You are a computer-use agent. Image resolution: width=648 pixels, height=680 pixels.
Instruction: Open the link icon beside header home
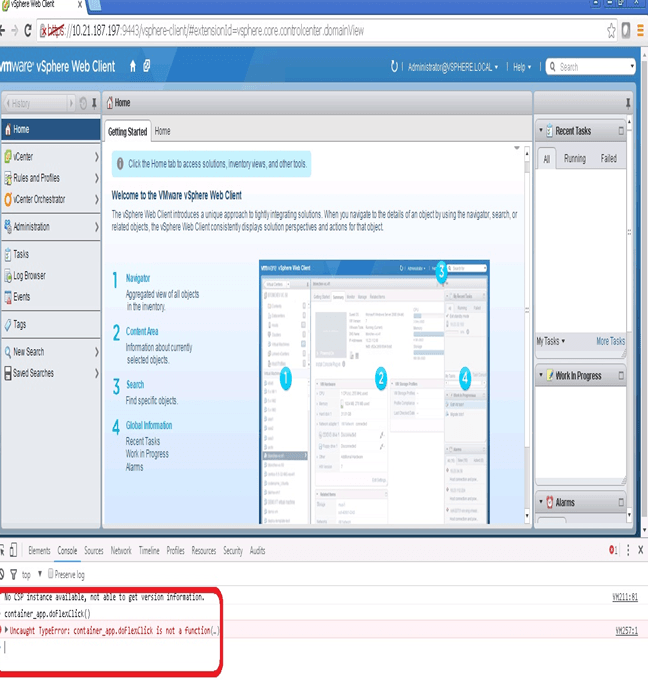(147, 66)
